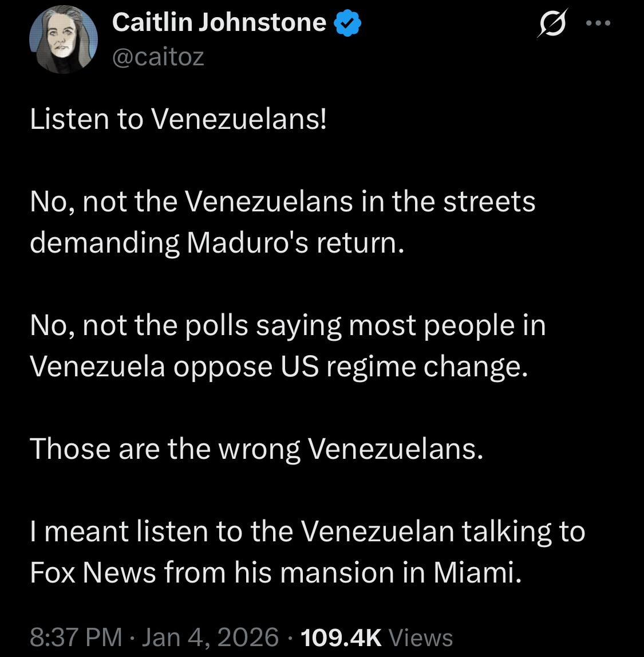Viewport: 644px width, 657px height.
Task: Click the line 'Those are the wrong Venezuelans.'
Action: point(257,449)
